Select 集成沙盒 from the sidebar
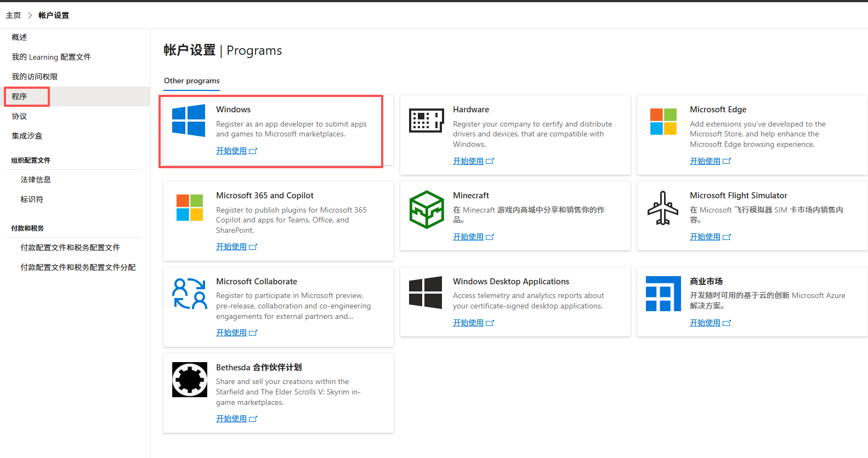Image resolution: width=868 pixels, height=458 pixels. point(27,136)
